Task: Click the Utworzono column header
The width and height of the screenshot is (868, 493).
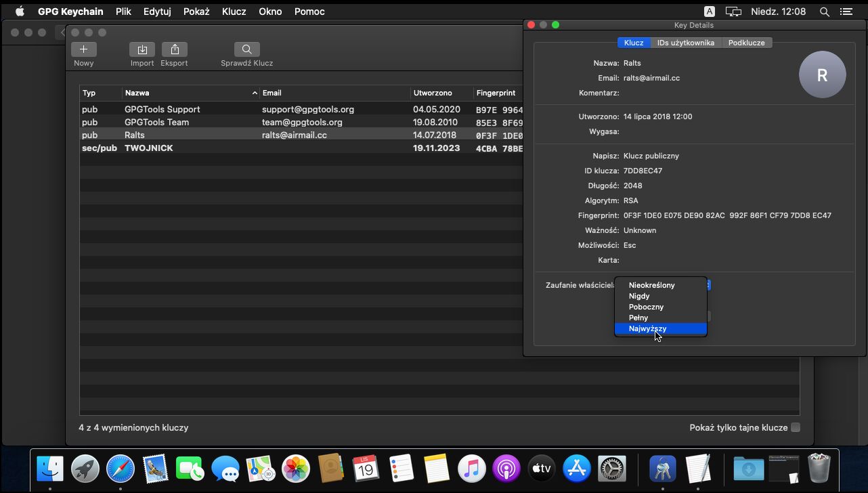Action: tap(433, 93)
